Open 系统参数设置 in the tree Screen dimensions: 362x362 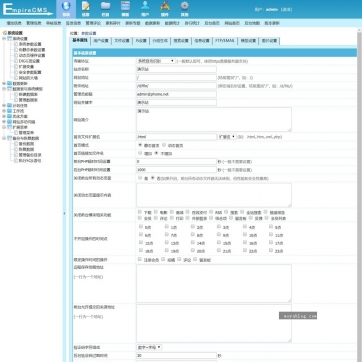point(30,44)
